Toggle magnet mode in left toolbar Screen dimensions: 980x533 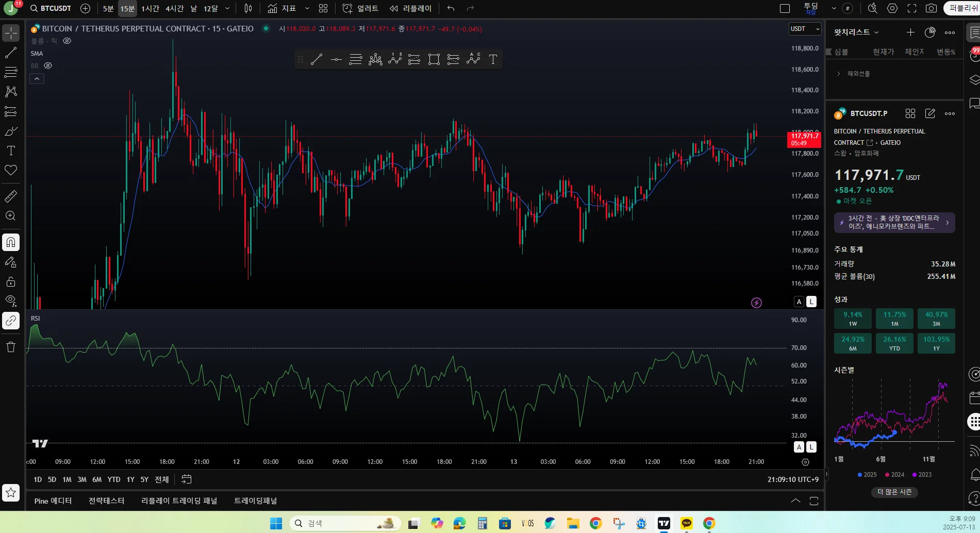pyautogui.click(x=11, y=242)
